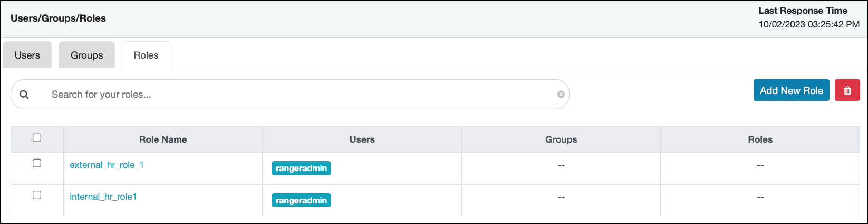The width and height of the screenshot is (868, 224).
Task: Clear the search field with x icon
Action: pyautogui.click(x=561, y=95)
